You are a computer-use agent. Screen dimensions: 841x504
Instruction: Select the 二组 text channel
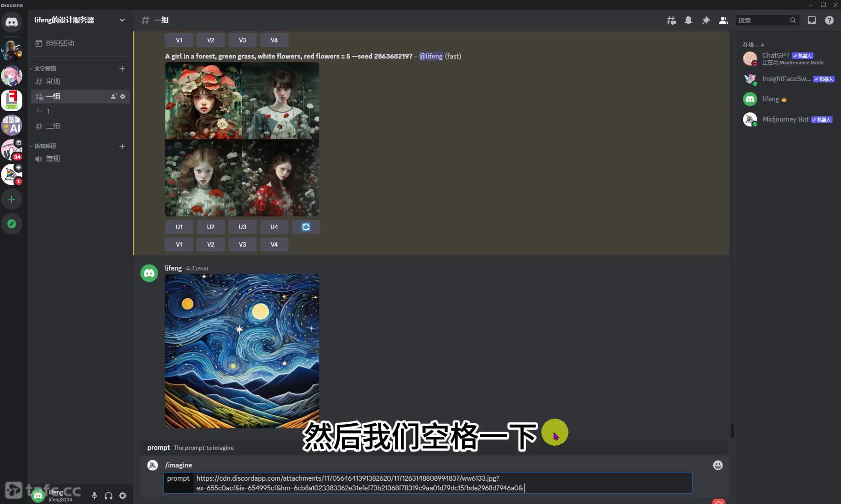(x=80, y=126)
